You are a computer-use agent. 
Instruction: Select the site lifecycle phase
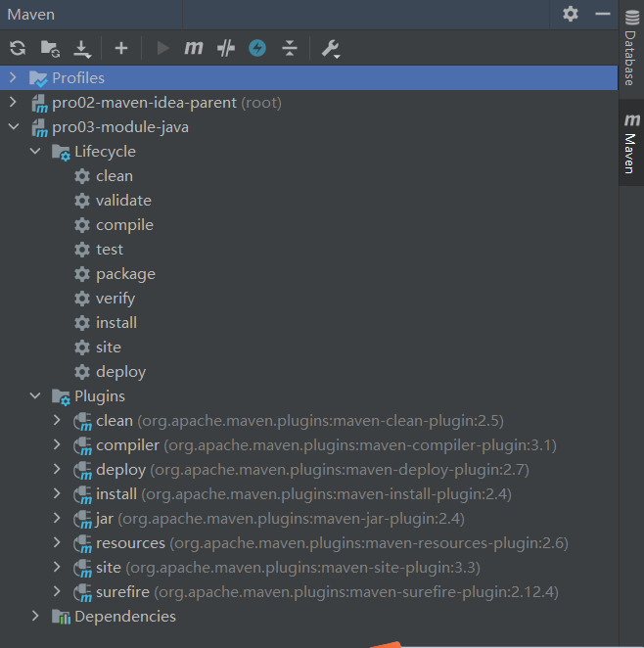(x=109, y=347)
